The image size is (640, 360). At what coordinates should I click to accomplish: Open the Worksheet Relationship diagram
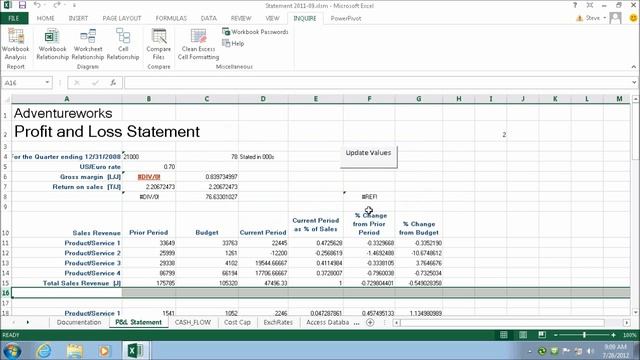coord(88,44)
